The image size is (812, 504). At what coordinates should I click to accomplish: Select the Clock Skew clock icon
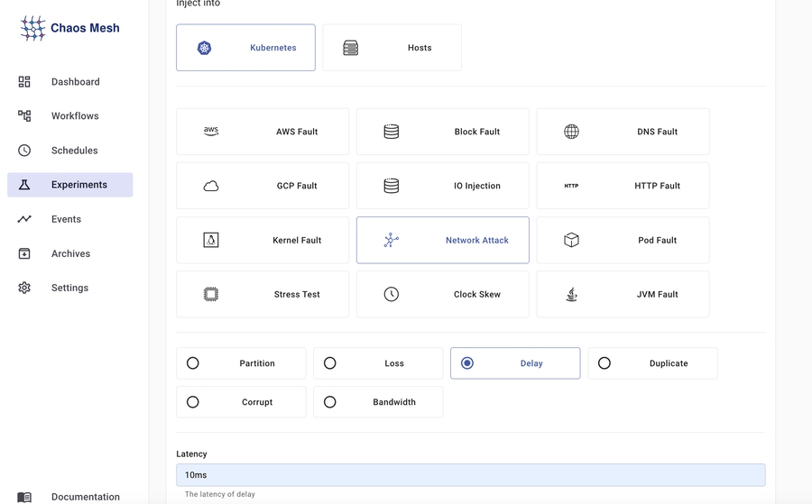coord(391,294)
